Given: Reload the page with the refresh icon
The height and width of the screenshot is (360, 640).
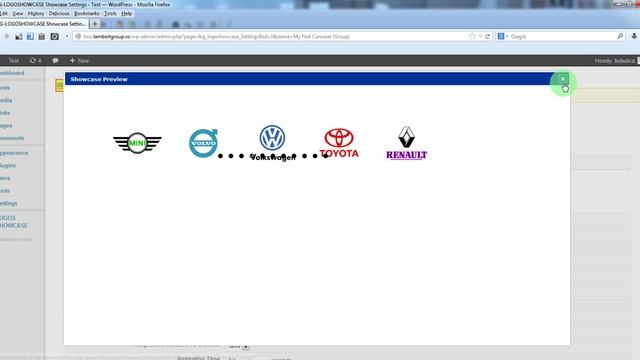Looking at the screenshot, I should click(x=487, y=36).
